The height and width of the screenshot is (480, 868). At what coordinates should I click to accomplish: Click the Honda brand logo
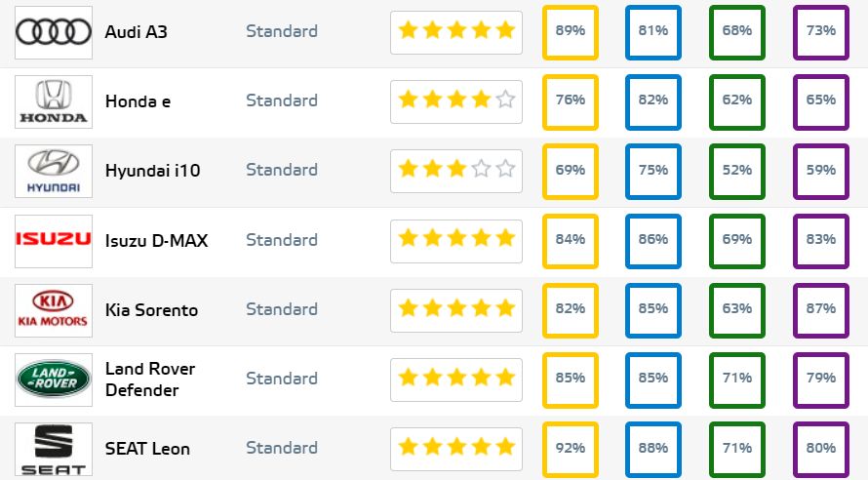pyautogui.click(x=54, y=101)
